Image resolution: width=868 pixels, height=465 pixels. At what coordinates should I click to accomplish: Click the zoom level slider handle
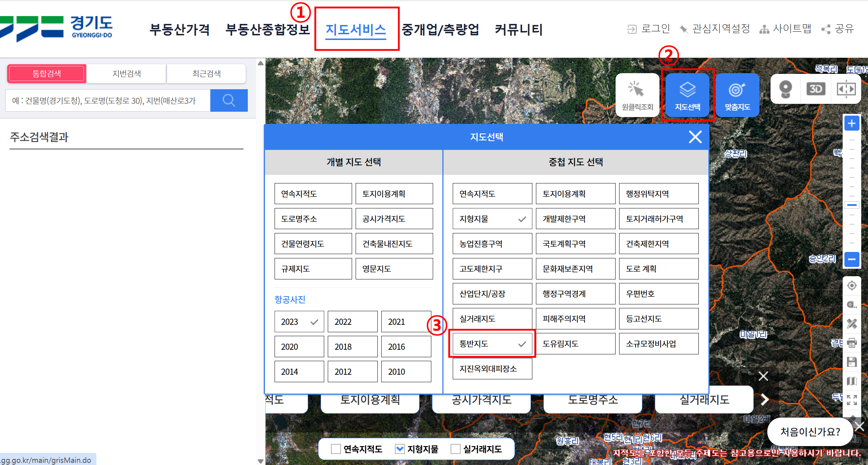(852, 205)
